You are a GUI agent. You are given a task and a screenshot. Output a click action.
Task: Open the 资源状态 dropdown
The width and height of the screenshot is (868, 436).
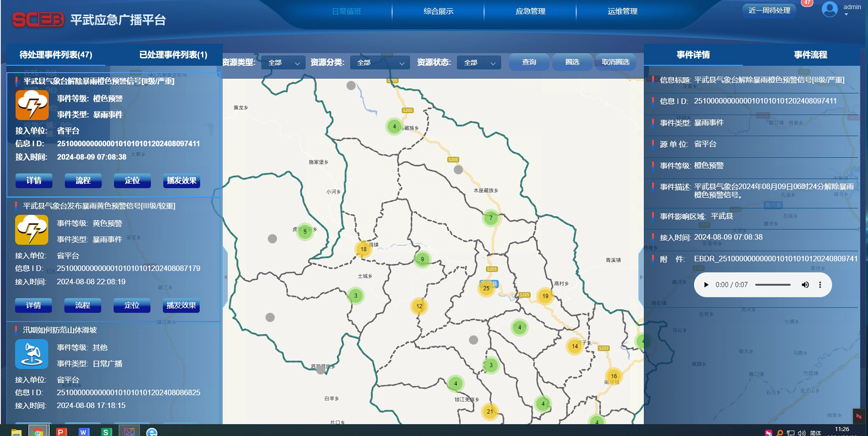[478, 62]
